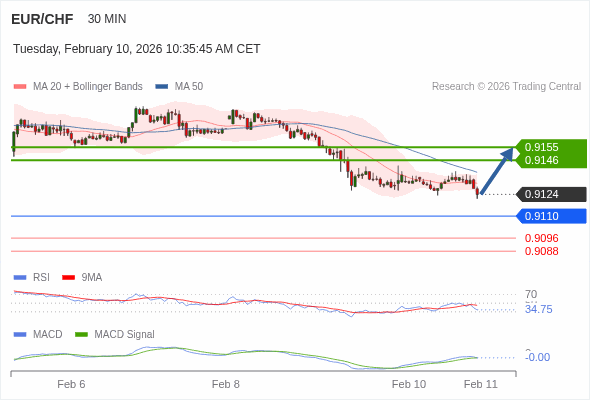Click the MACD legend label
The height and width of the screenshot is (400, 590).
coord(47,334)
